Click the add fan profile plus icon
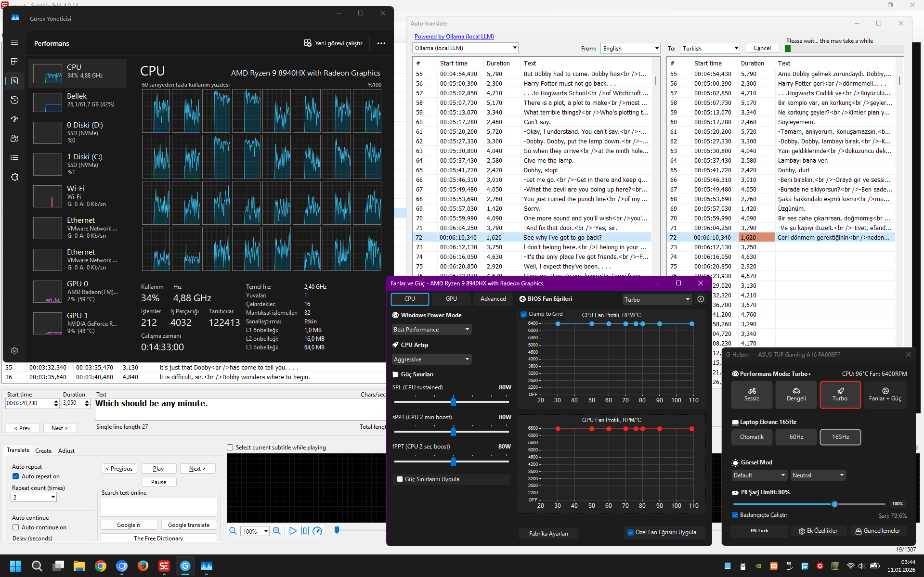Image resolution: width=924 pixels, height=577 pixels. (701, 299)
